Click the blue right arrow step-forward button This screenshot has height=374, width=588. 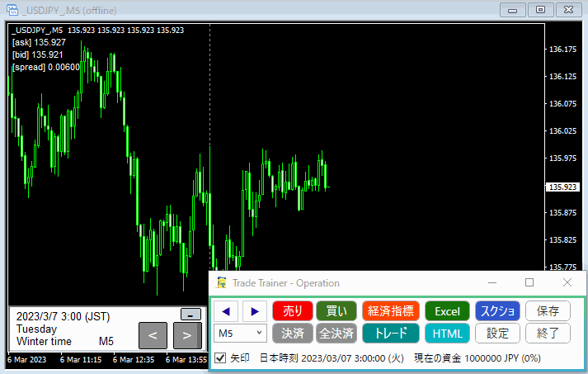254,311
